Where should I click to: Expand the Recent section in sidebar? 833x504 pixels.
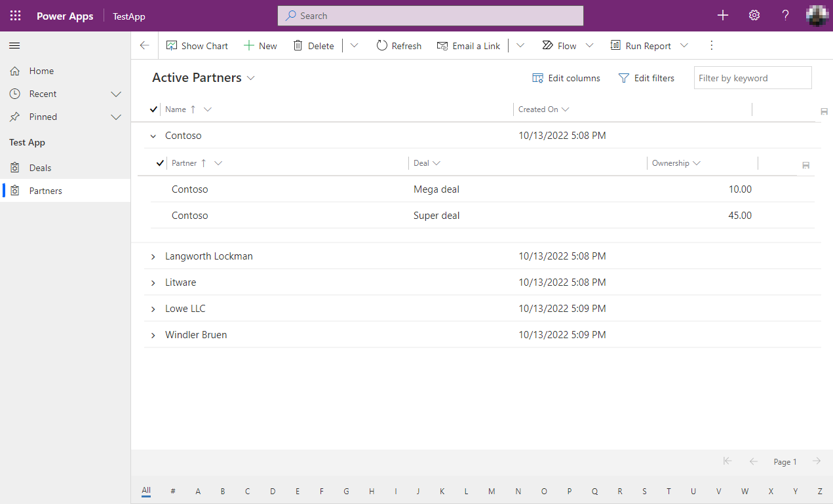(x=116, y=94)
